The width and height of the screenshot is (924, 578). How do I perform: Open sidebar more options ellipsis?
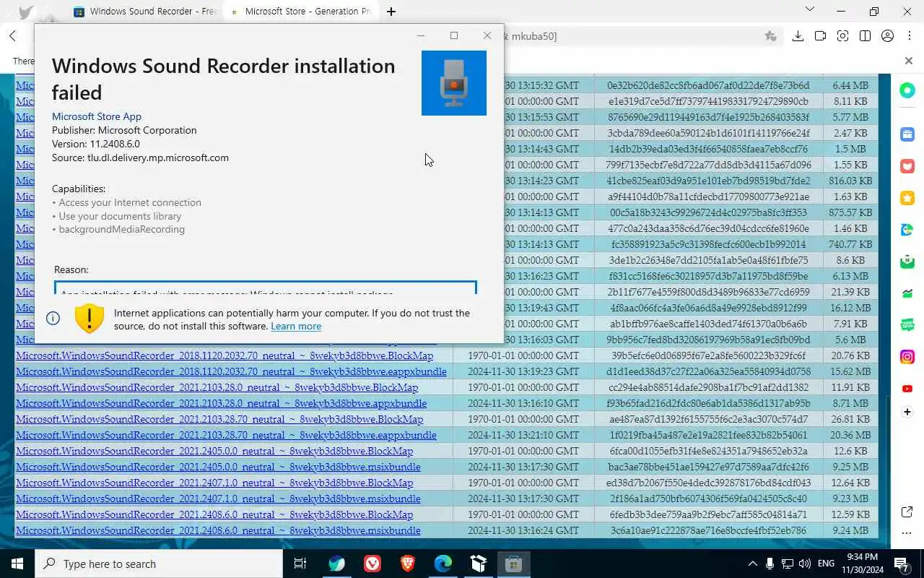(x=907, y=533)
